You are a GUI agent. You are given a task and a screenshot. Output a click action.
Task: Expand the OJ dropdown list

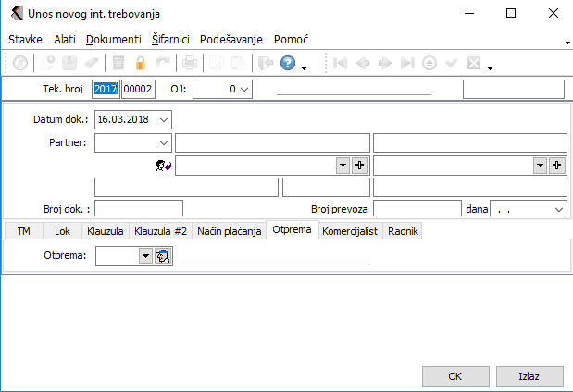tap(244, 90)
